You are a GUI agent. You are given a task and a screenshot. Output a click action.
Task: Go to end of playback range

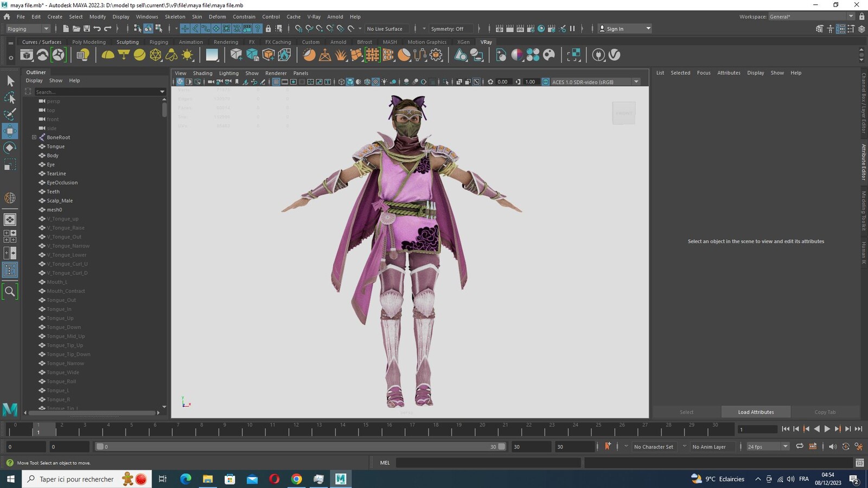coord(858,429)
